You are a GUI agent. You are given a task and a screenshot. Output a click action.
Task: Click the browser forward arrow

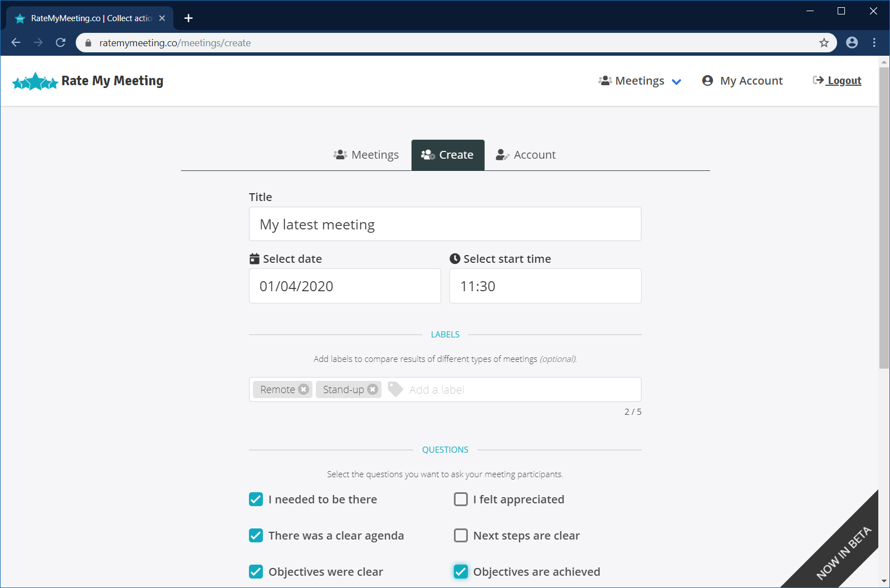pyautogui.click(x=38, y=43)
